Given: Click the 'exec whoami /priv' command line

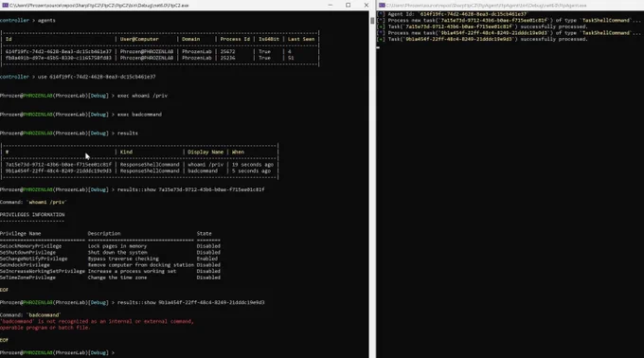Looking at the screenshot, I should coord(83,96).
